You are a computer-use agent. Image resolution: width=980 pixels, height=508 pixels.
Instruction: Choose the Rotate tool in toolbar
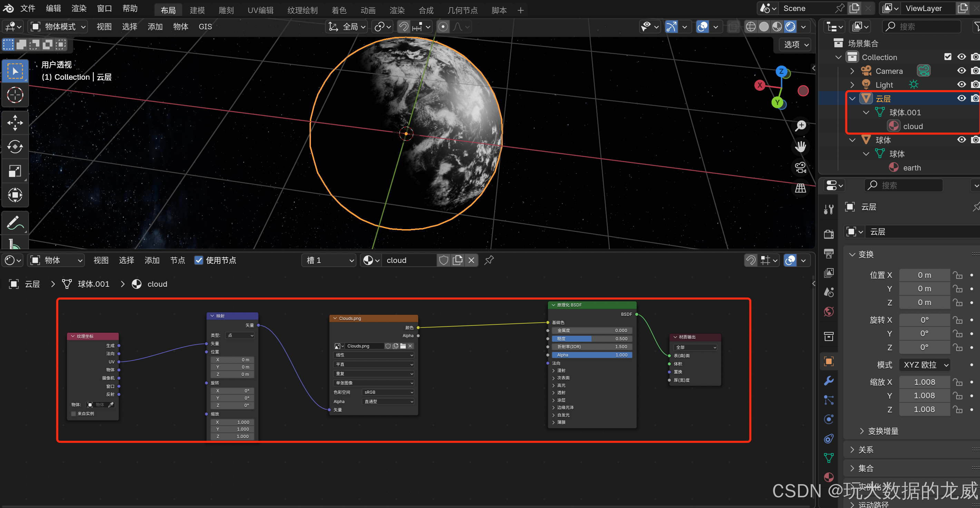(15, 147)
